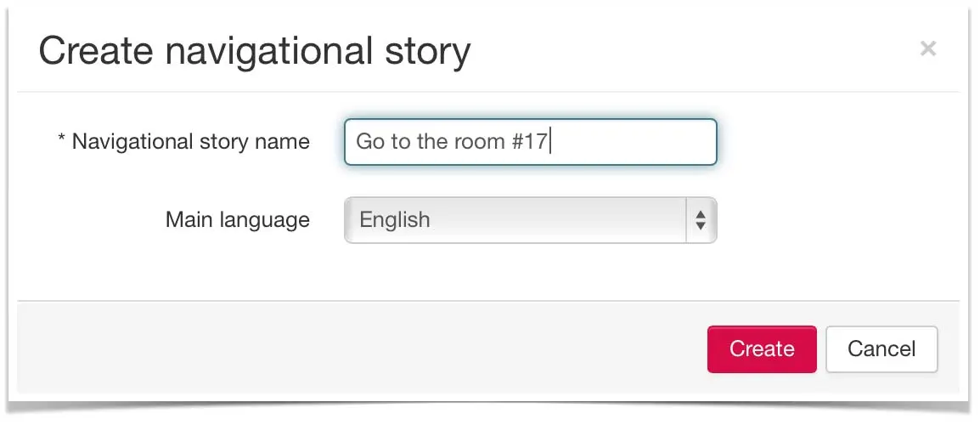Close the Create navigational story dialog

[927, 49]
